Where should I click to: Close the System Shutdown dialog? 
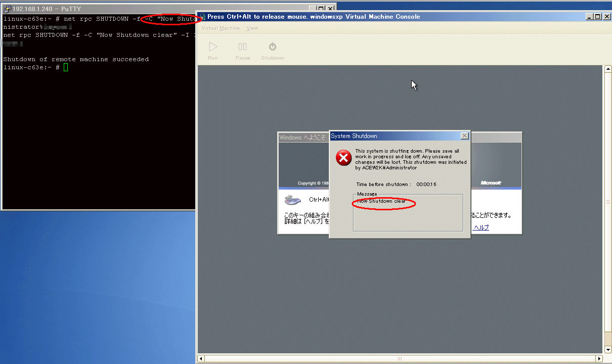point(465,136)
